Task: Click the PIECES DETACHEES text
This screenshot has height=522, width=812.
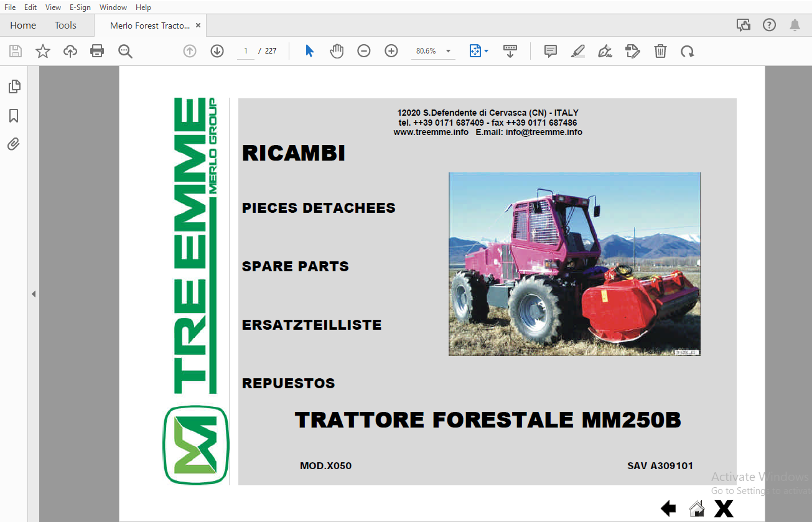Action: [319, 208]
